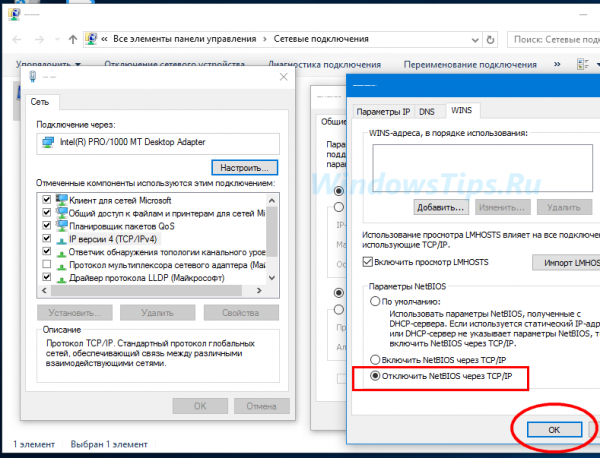The height and width of the screenshot is (458, 600).
Task: Click the Настроить... button
Action: pos(245,168)
